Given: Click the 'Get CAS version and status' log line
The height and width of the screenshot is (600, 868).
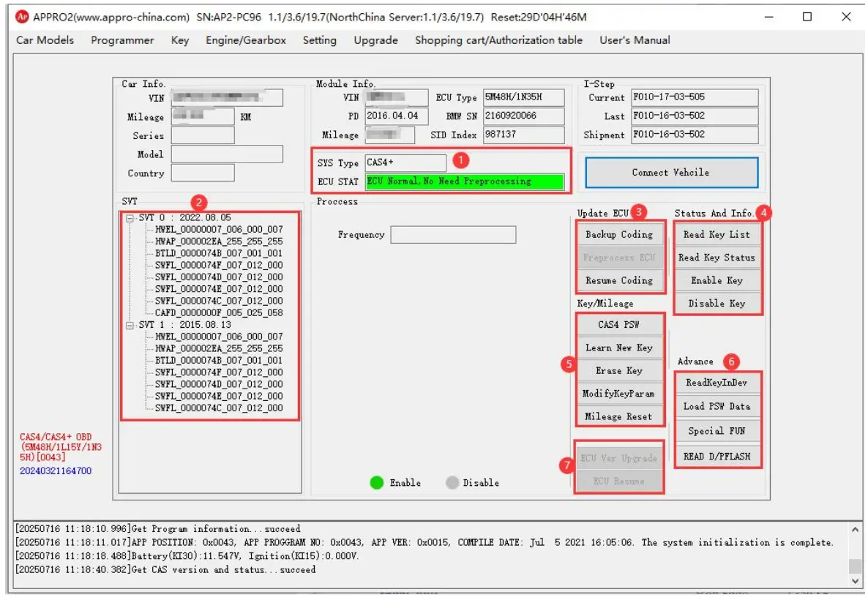Looking at the screenshot, I should click(165, 569).
